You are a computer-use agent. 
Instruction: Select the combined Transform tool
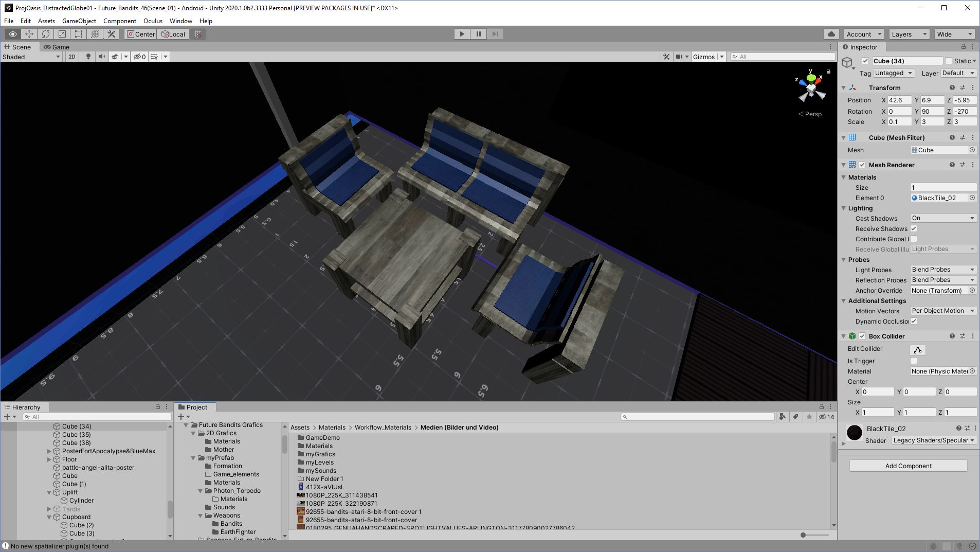pyautogui.click(x=95, y=34)
